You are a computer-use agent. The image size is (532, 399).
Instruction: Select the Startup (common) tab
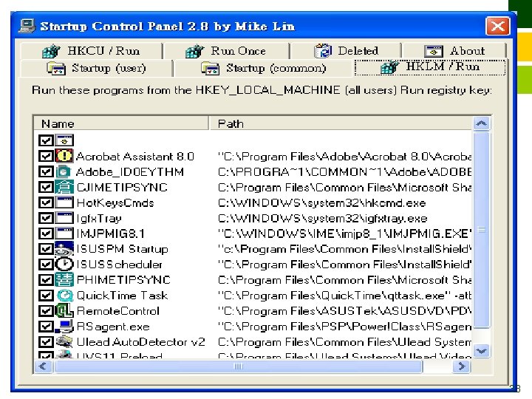[263, 68]
